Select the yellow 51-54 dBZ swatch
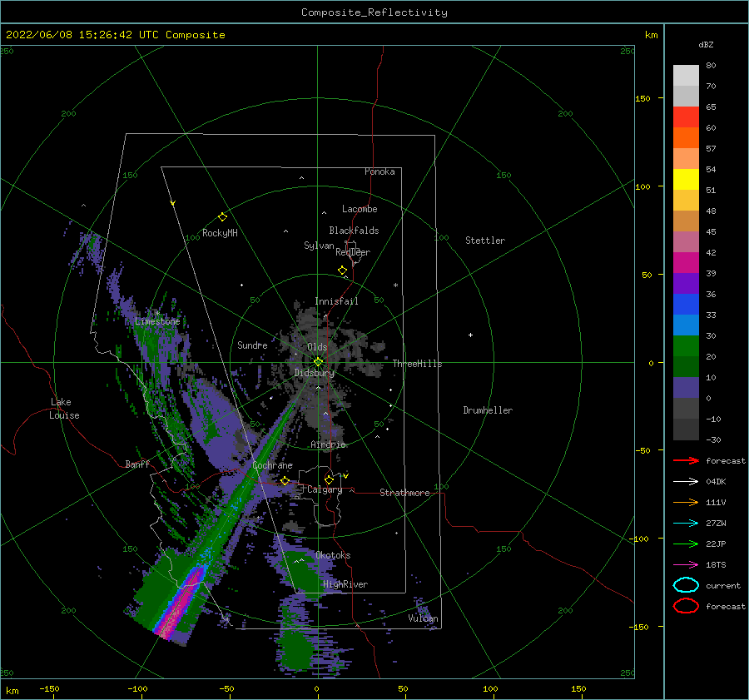 tap(686, 180)
